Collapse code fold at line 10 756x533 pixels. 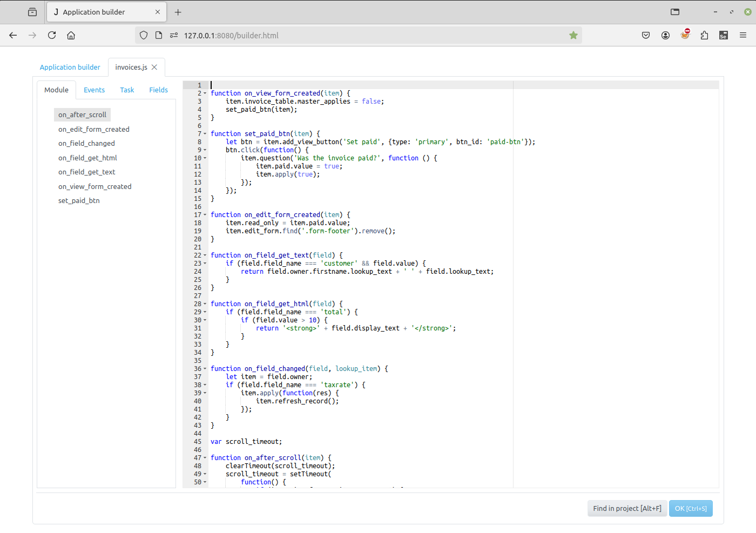[x=205, y=158]
